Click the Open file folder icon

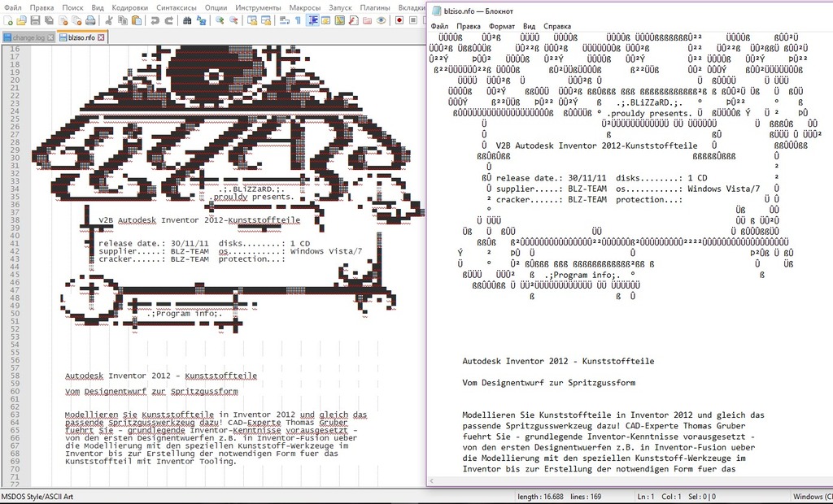coord(22,20)
